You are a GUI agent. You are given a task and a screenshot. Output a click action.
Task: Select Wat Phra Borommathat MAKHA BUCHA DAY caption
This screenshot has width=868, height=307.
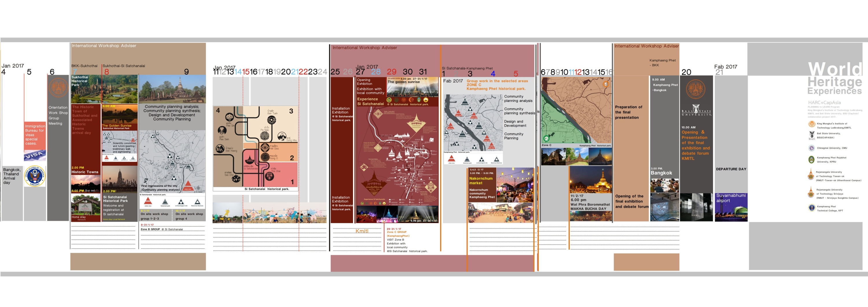click(x=590, y=207)
